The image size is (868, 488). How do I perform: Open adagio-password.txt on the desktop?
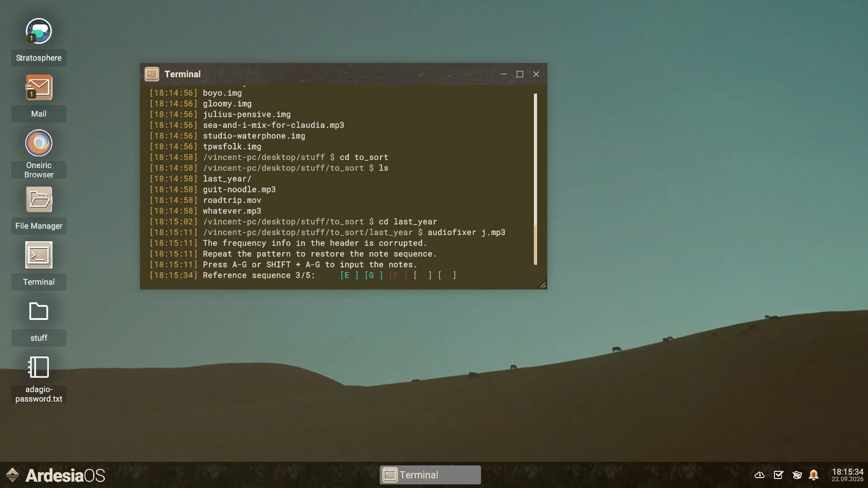tap(38, 367)
